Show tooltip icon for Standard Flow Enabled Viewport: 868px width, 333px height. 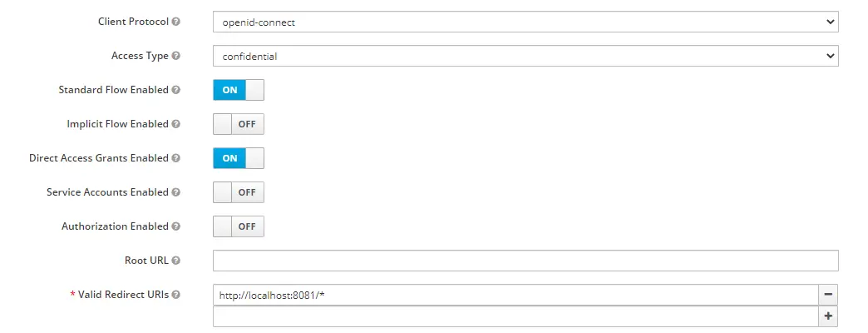pos(176,90)
